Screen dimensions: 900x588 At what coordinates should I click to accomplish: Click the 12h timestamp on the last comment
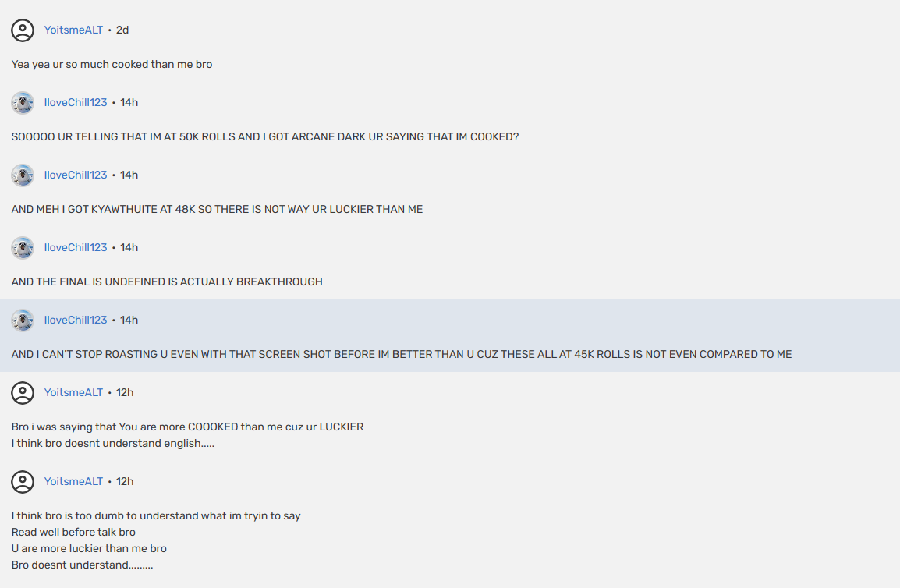coord(125,482)
